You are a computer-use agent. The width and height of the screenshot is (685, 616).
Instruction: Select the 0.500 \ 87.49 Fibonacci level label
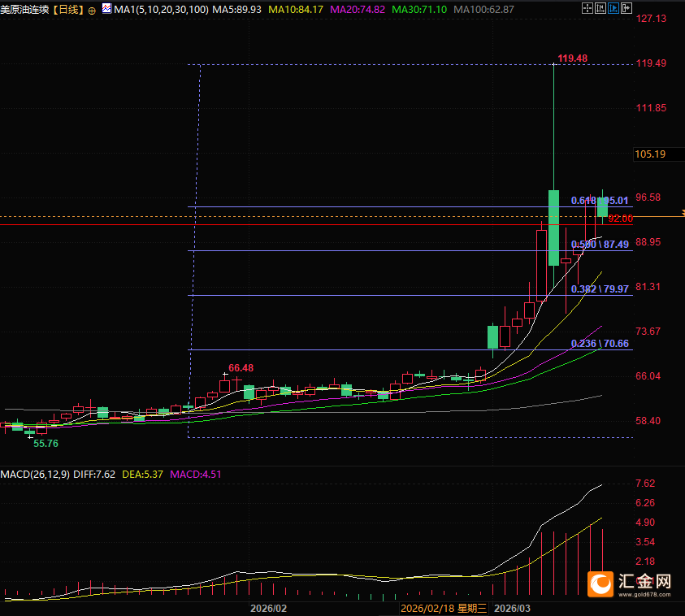(600, 245)
